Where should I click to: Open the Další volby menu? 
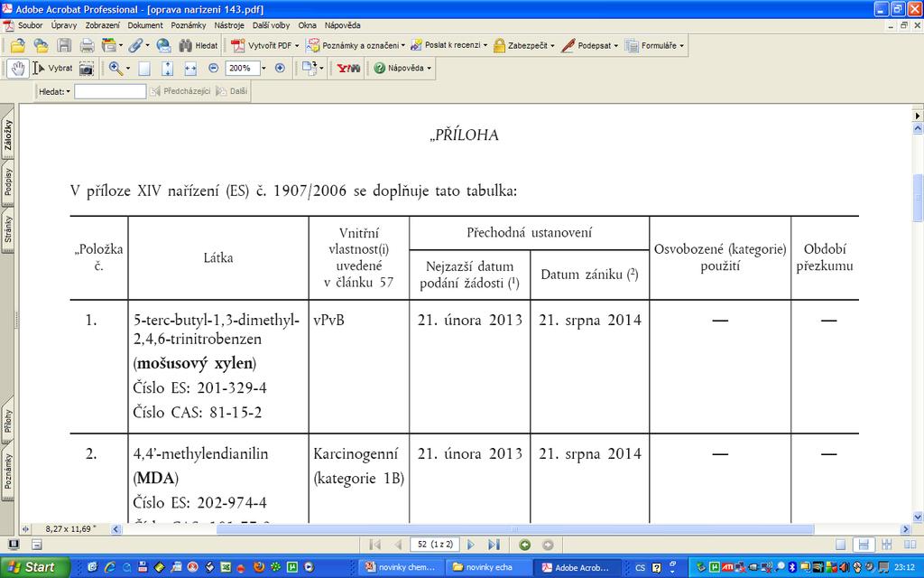271,25
